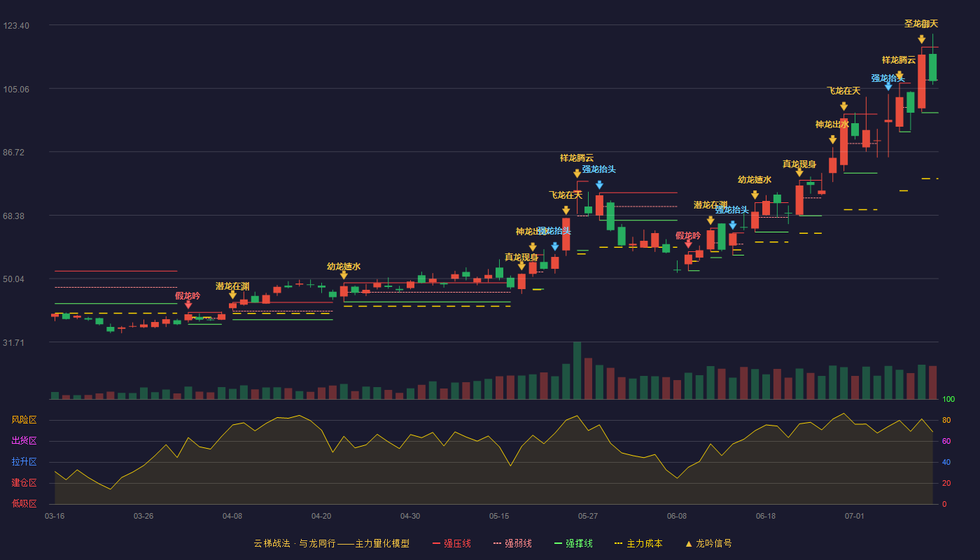Toggle the 龙吟信号 legend entry
Viewport: 980px width, 560px height.
pyautogui.click(x=708, y=543)
